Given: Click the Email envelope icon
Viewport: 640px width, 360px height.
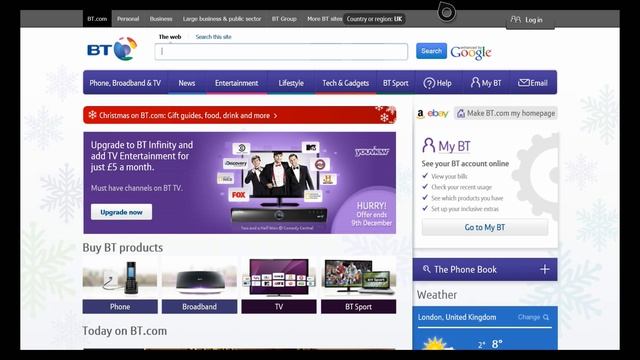Looking at the screenshot, I should tap(524, 83).
